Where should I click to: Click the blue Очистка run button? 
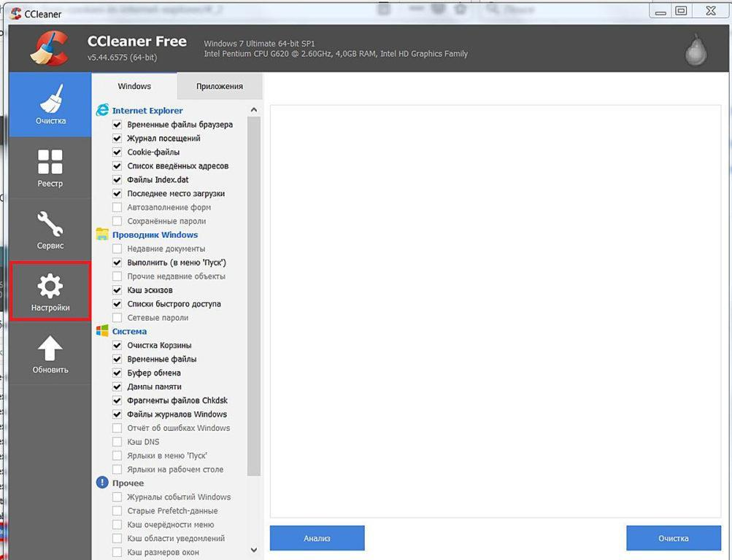673,538
